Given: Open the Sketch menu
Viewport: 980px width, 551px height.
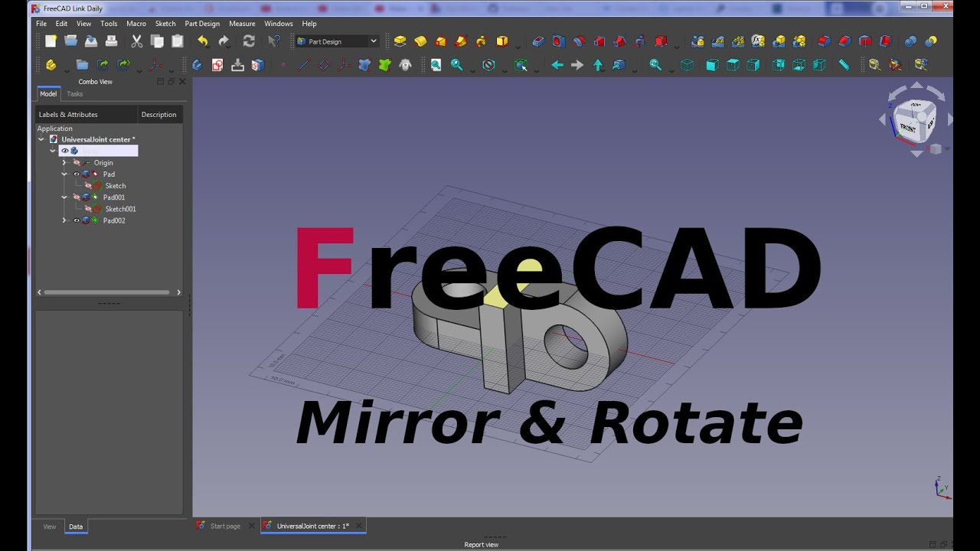Looking at the screenshot, I should 165,24.
